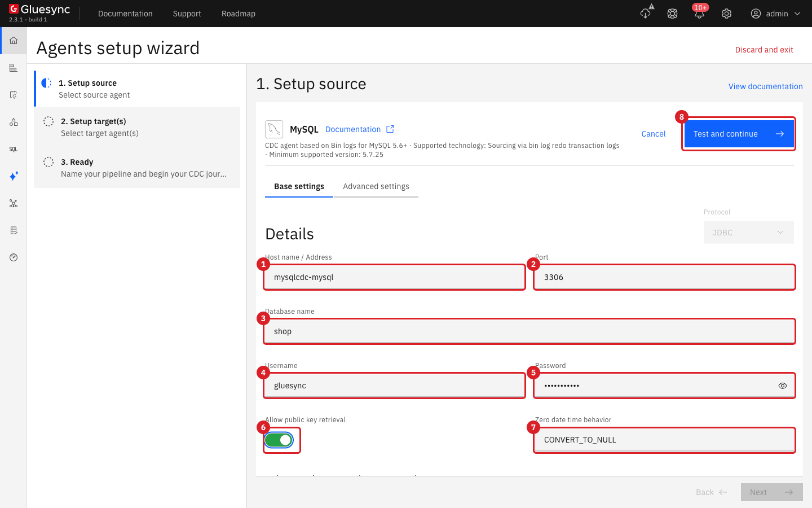
Task: Open the shapes sidebar icon
Action: click(14, 122)
